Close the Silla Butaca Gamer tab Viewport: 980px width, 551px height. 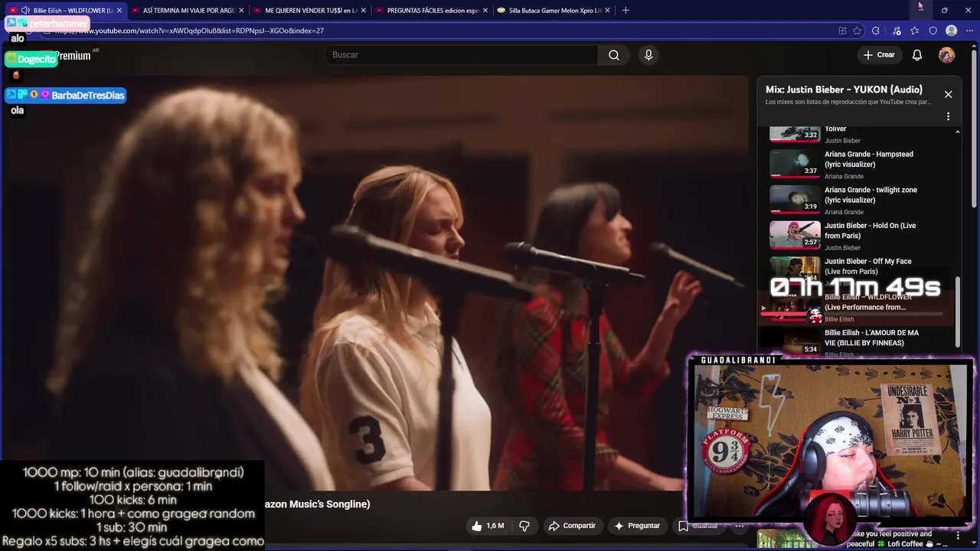[x=607, y=10]
